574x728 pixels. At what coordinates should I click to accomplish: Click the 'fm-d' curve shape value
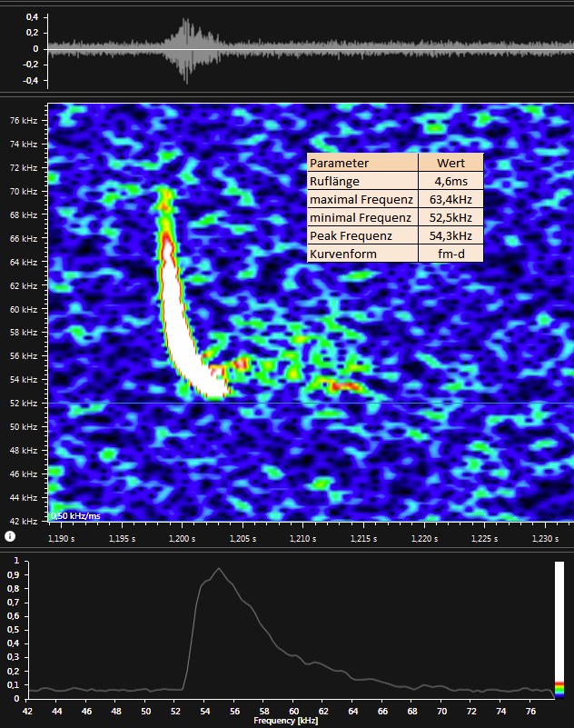tap(450, 254)
